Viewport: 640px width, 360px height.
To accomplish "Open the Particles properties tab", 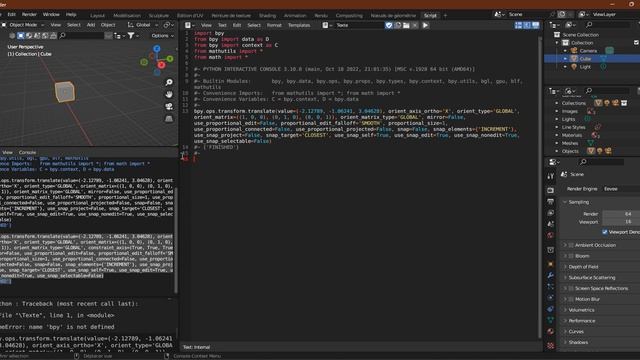I will click(551, 287).
